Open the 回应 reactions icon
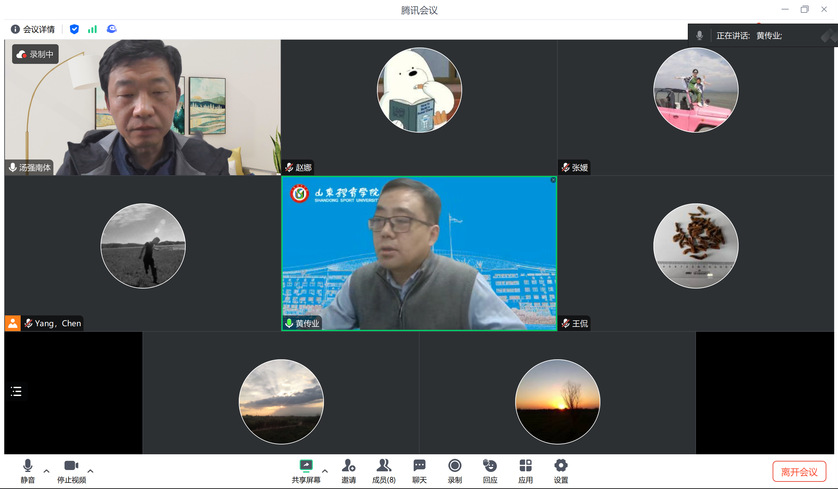 (x=490, y=467)
